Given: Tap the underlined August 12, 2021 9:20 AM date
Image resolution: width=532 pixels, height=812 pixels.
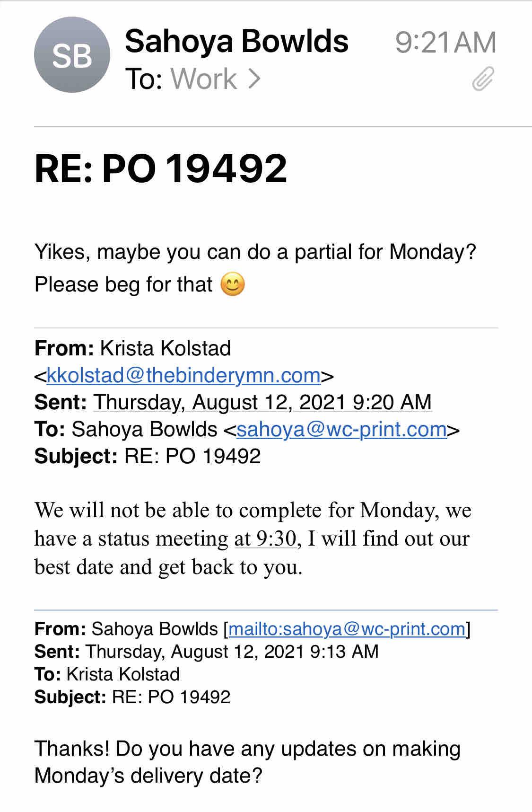Looking at the screenshot, I should (262, 402).
